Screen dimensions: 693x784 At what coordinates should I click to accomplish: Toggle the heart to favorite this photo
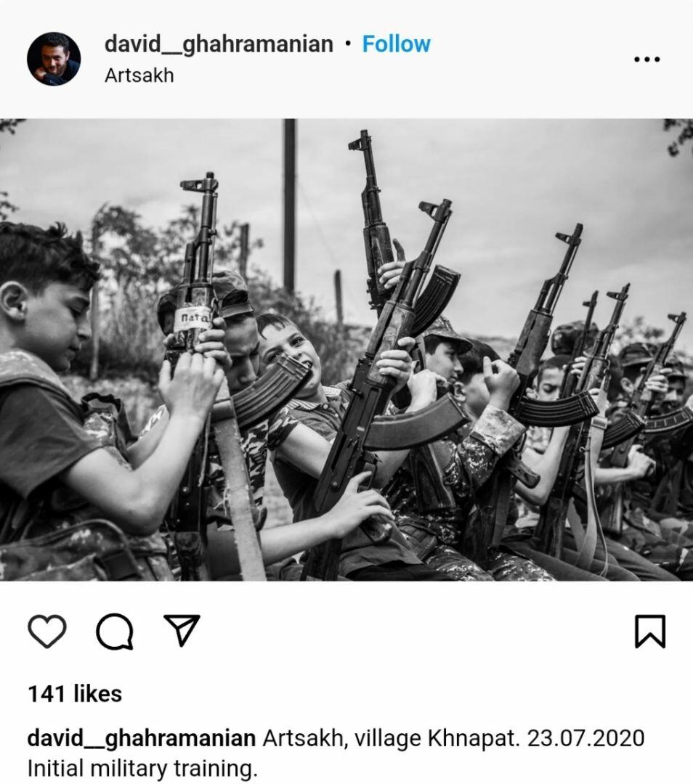pyautogui.click(x=47, y=631)
